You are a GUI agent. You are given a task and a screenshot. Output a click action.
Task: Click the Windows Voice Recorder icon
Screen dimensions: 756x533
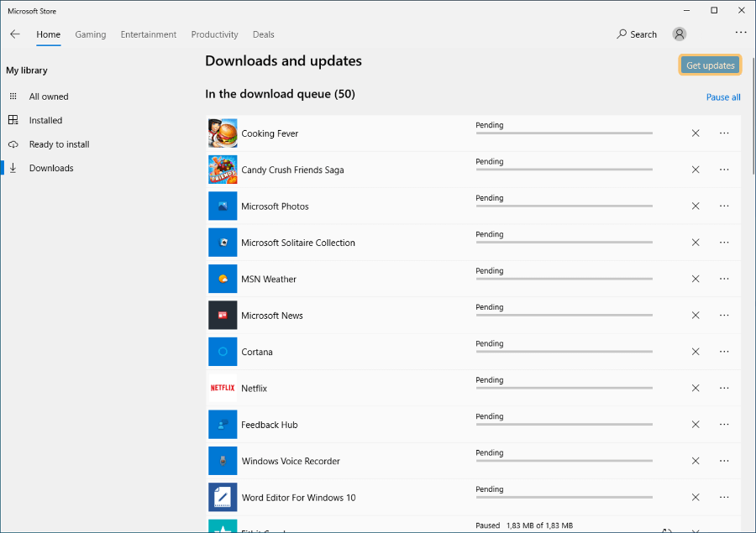point(223,461)
